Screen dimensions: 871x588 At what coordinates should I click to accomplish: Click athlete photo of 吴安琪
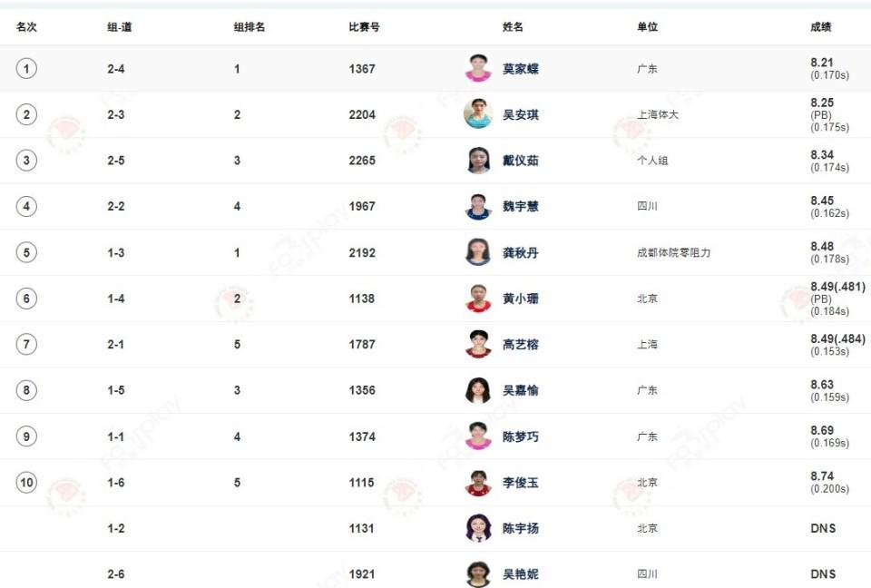478,114
